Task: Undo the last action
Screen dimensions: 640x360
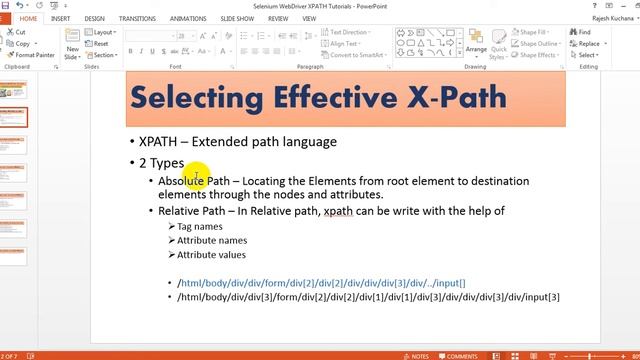Action: [19, 6]
